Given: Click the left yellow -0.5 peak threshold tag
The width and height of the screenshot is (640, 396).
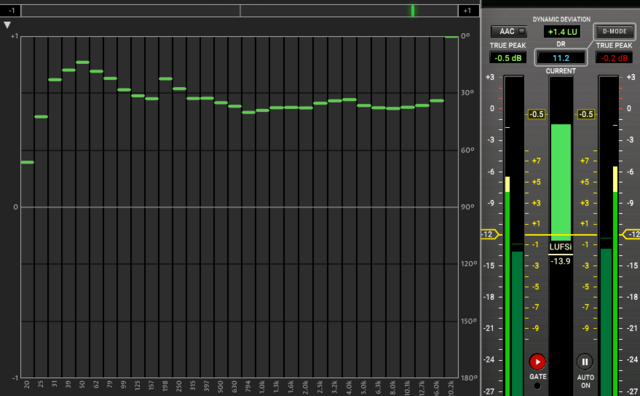Looking at the screenshot, I should (x=536, y=114).
